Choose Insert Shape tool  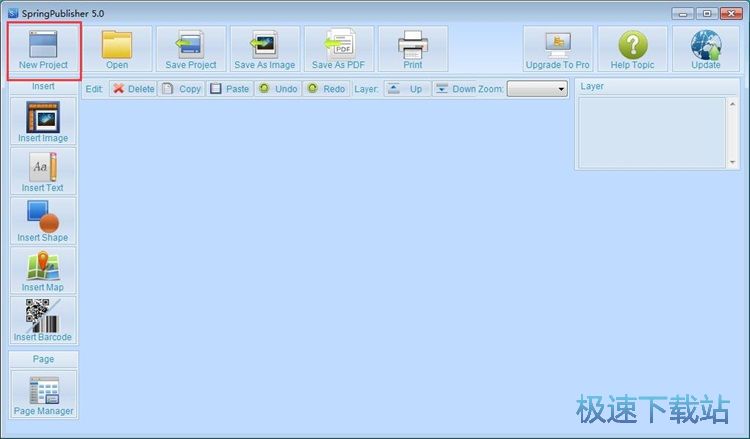point(43,220)
